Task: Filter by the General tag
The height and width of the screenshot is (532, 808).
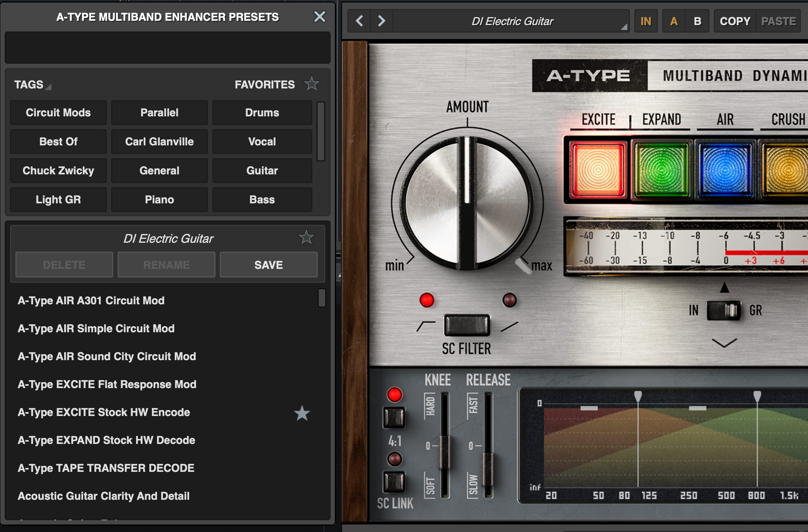Action: coord(159,170)
